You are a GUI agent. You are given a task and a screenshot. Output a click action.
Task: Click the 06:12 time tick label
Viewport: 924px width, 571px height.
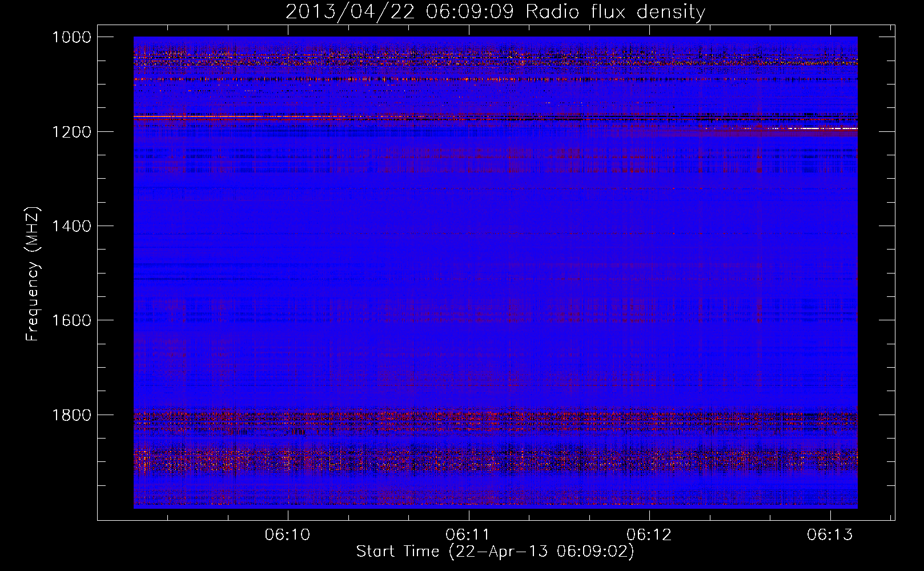pos(649,534)
